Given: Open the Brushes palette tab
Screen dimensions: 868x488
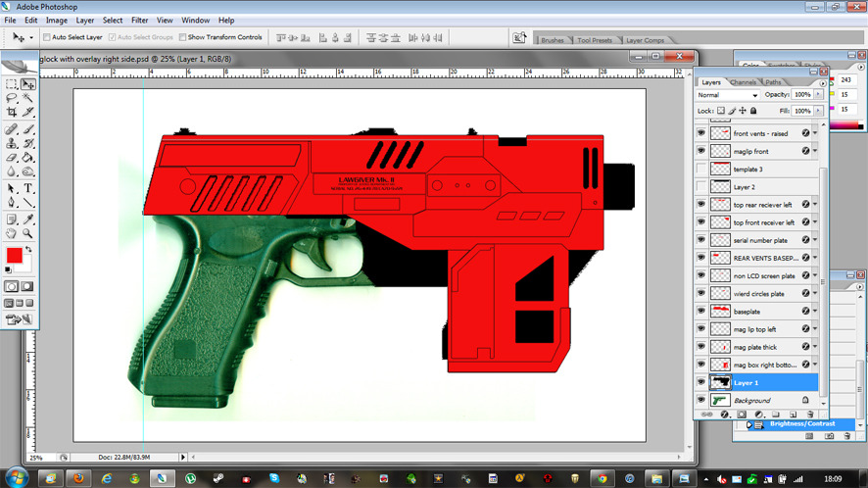Looking at the screenshot, I should tap(553, 40).
